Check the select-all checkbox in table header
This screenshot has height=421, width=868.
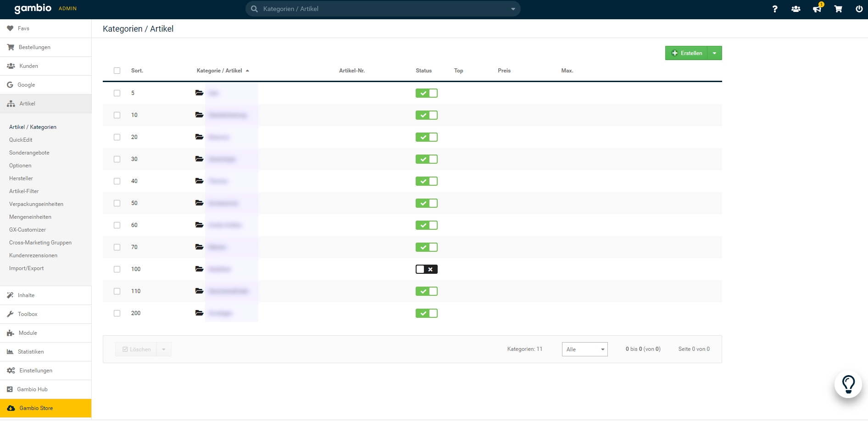[x=117, y=71]
